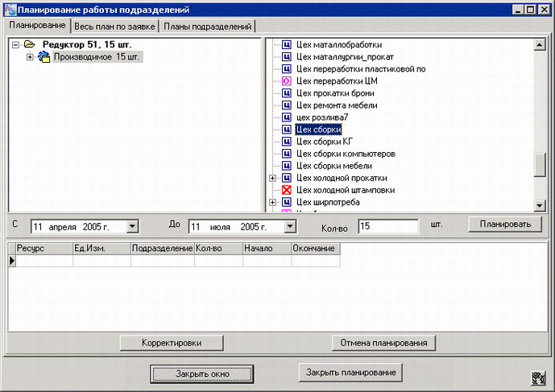Select цех розлива7 item
The image size is (555, 392).
point(322,117)
